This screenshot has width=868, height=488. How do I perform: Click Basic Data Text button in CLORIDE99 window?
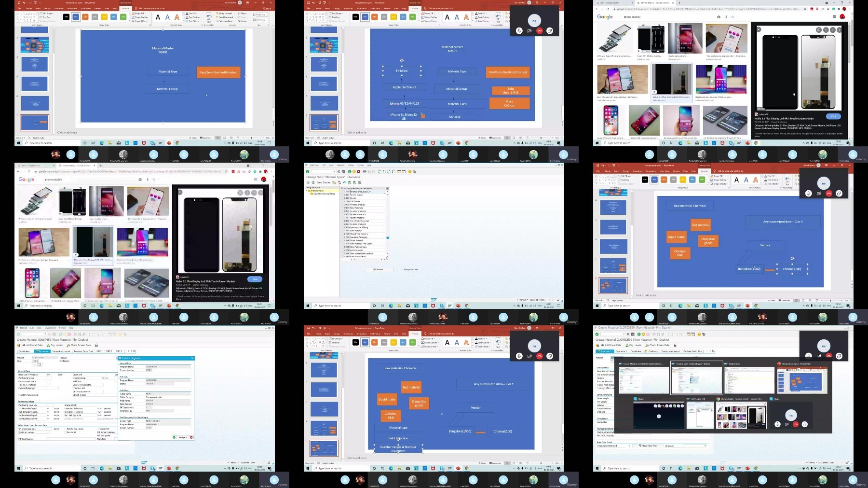[648, 446]
